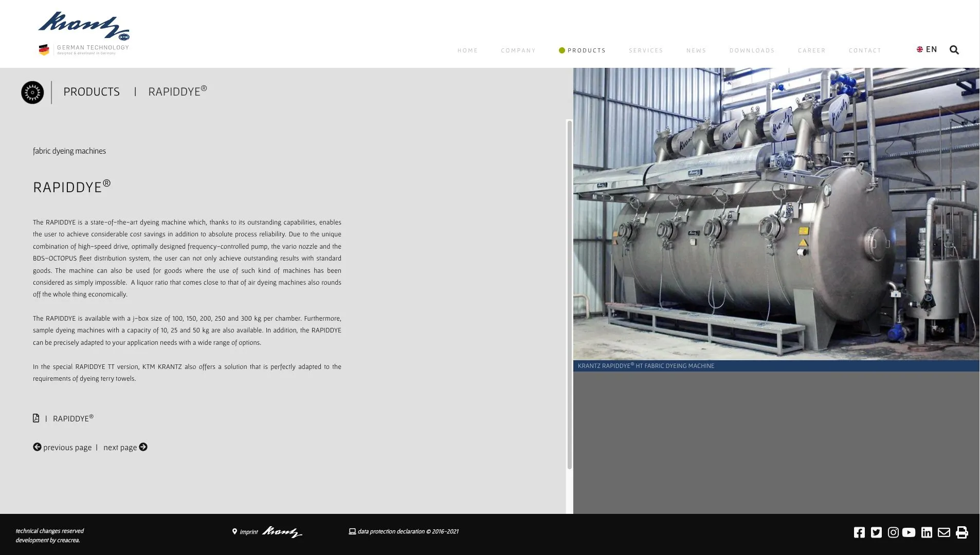Open the YouTube channel icon
This screenshot has height=555, width=980.
909,532
